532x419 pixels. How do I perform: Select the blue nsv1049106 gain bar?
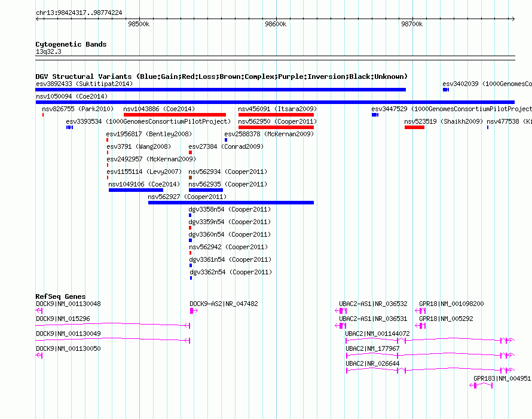coord(136,190)
